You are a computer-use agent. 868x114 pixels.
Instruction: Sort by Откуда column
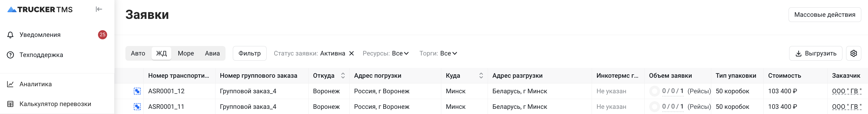(x=343, y=76)
